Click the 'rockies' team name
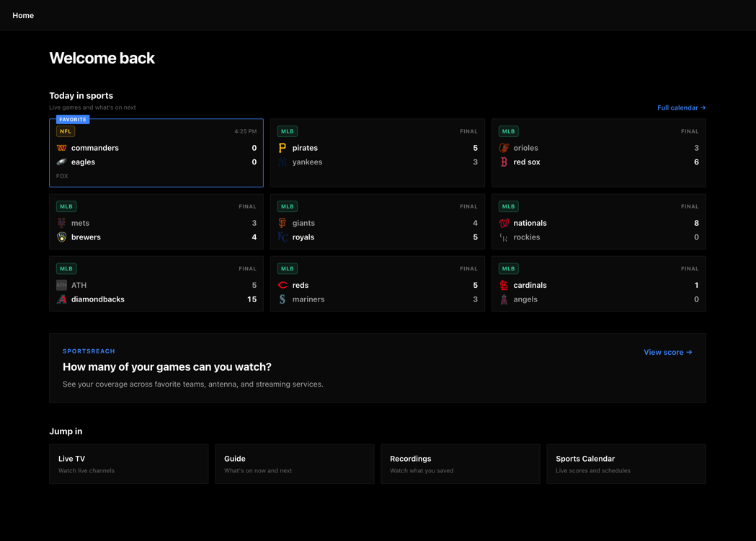756x541 pixels. [x=527, y=237]
